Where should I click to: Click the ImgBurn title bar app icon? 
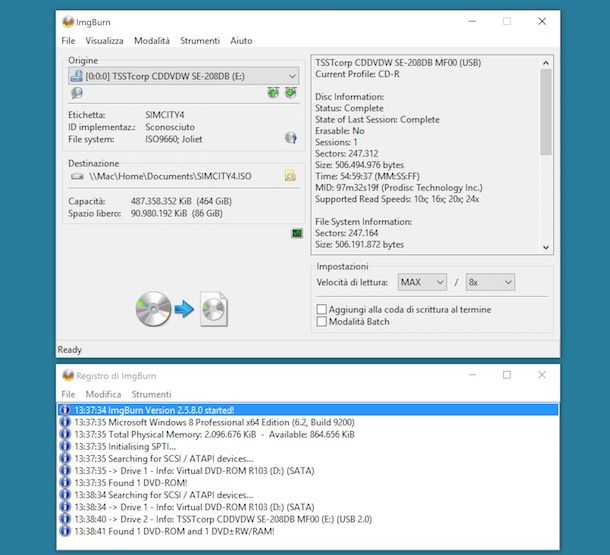pyautogui.click(x=68, y=22)
